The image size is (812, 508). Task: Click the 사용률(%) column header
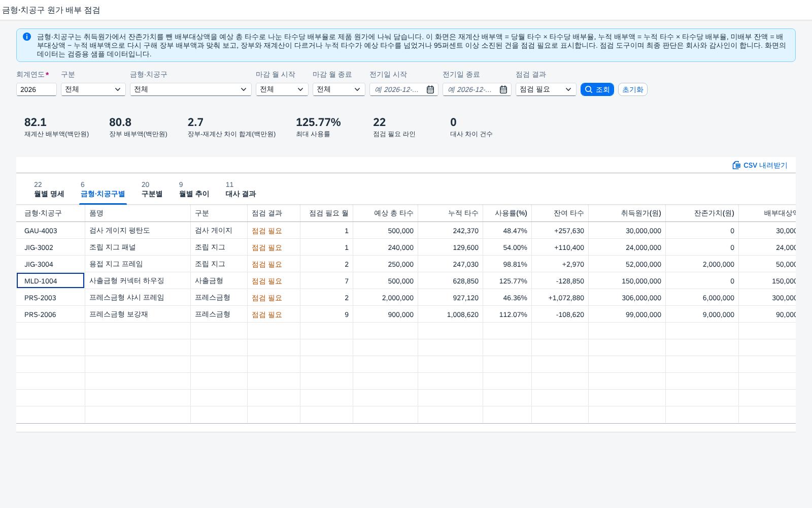click(x=507, y=213)
